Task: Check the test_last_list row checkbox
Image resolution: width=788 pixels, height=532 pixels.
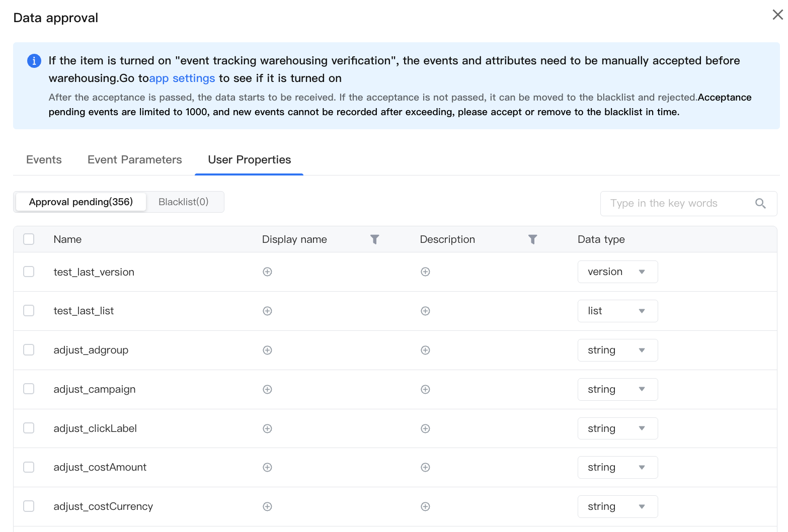Action: tap(29, 310)
